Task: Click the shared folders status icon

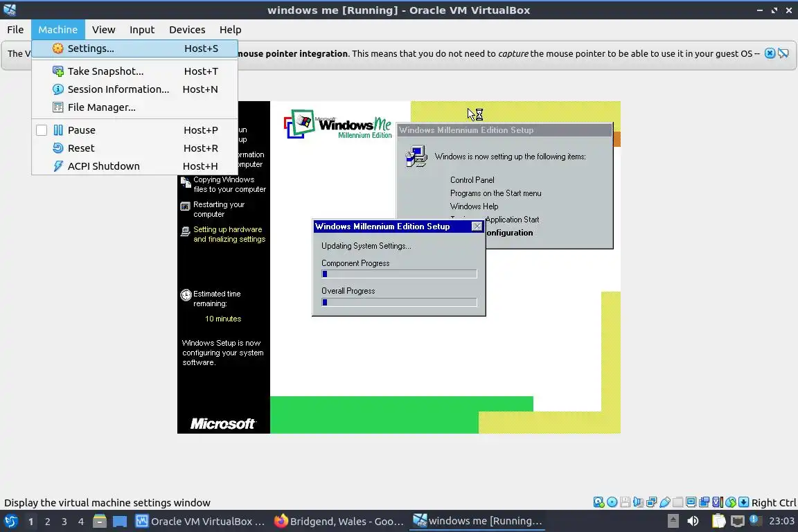Action: point(678,502)
